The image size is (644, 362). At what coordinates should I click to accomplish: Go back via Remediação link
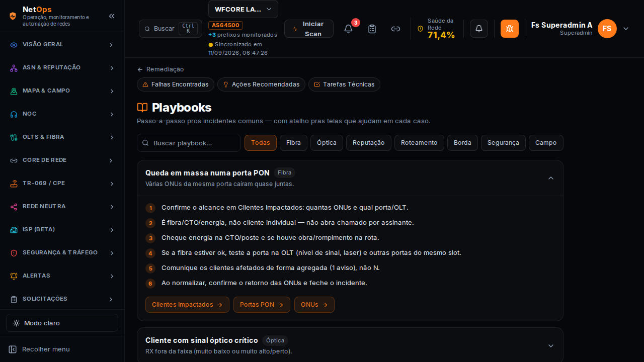pyautogui.click(x=160, y=69)
